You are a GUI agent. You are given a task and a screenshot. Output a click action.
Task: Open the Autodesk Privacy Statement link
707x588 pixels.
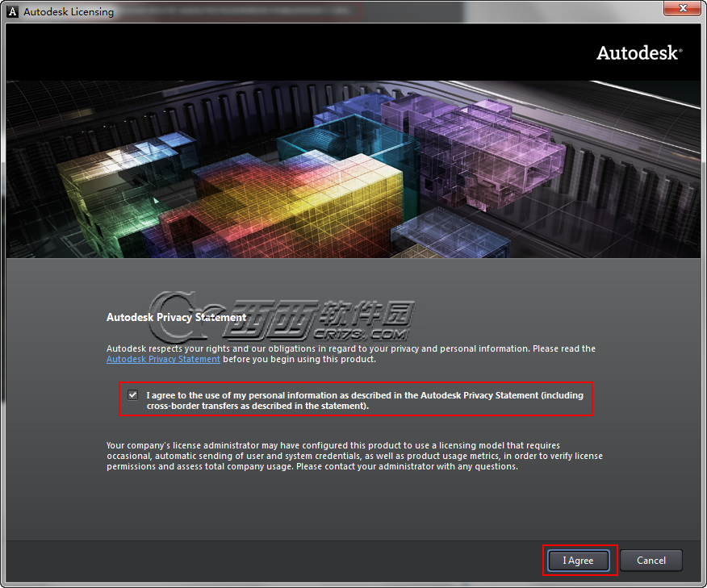click(163, 359)
